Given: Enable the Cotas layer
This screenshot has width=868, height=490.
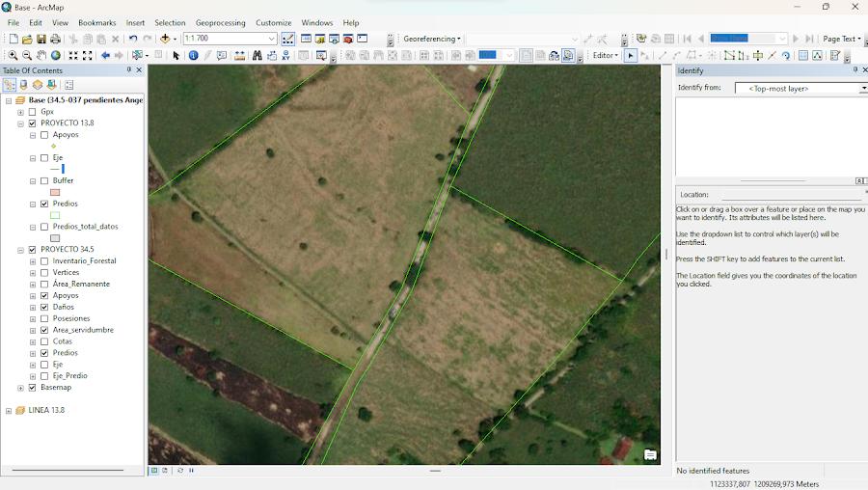Looking at the screenshot, I should point(44,341).
